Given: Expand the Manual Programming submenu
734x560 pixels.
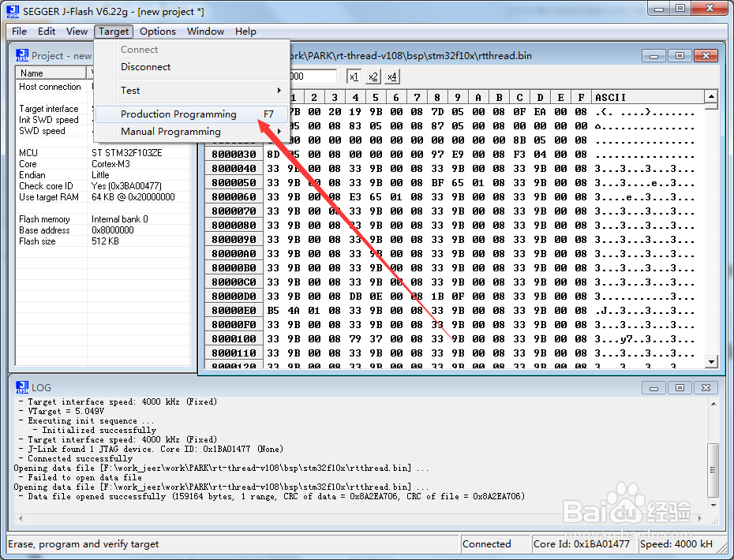Looking at the screenshot, I should (x=192, y=132).
